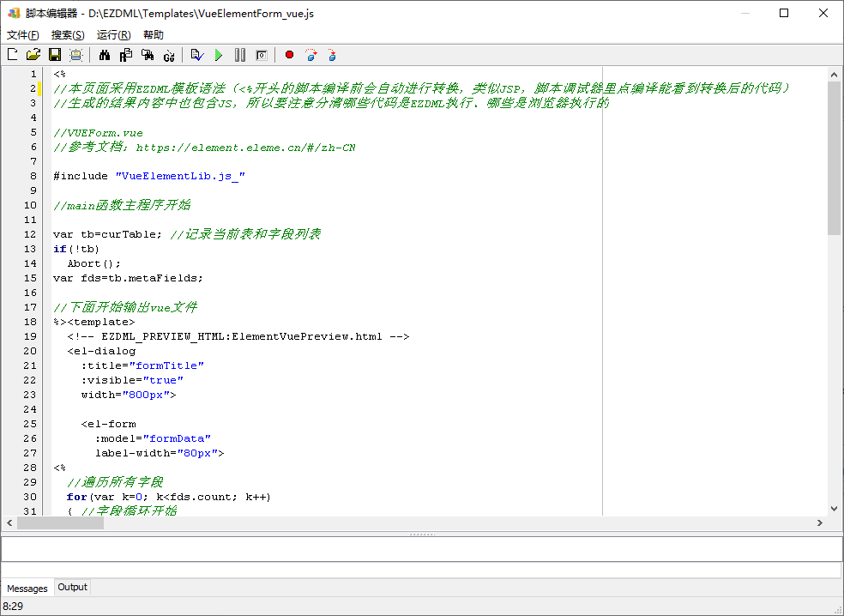Open the Replace dialog icon

pyautogui.click(x=126, y=54)
